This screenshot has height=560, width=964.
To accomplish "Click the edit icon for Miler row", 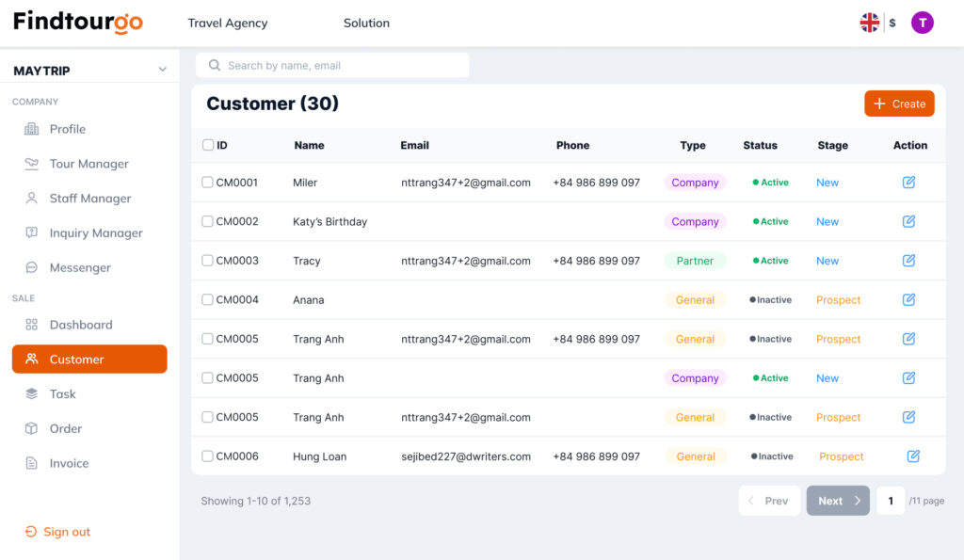I will (x=908, y=183).
